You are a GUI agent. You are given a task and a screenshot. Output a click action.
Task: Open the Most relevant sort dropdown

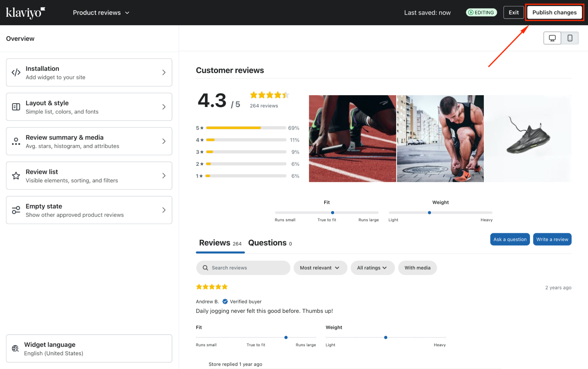coord(320,268)
